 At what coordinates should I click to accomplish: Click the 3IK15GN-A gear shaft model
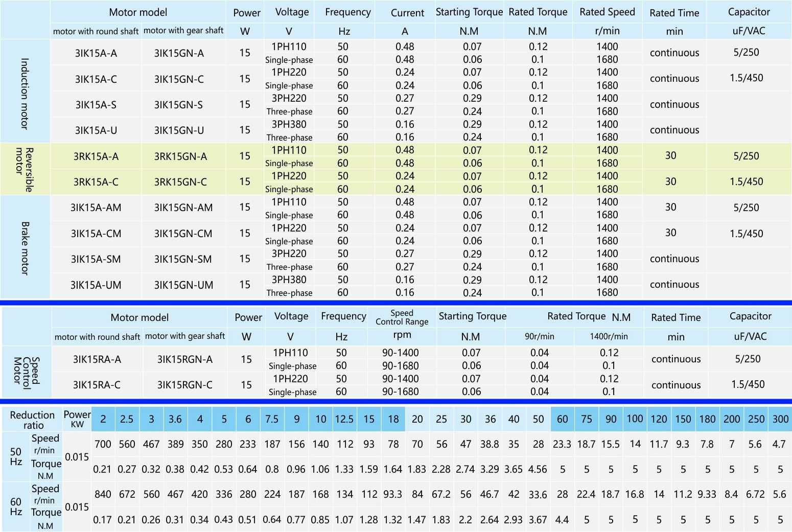click(x=179, y=53)
